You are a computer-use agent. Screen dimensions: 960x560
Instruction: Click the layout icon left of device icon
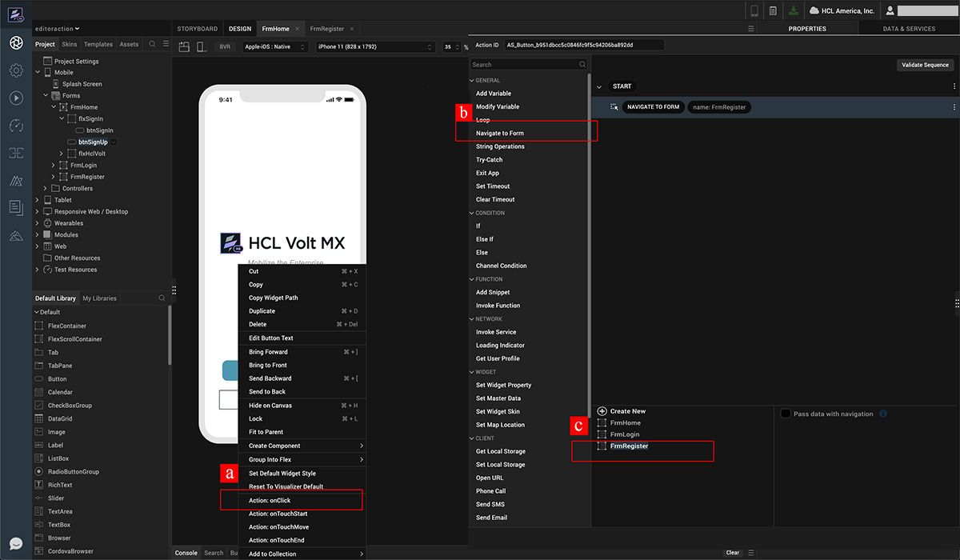coord(184,47)
